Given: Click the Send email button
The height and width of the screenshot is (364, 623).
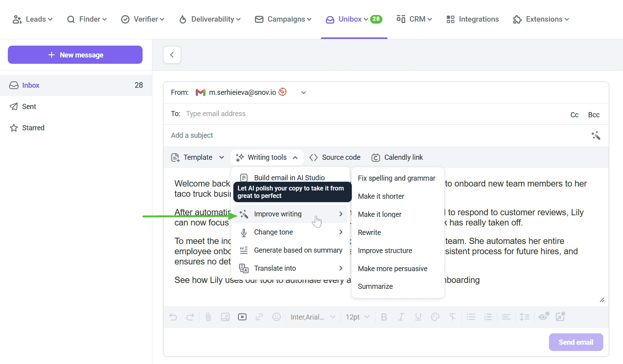Looking at the screenshot, I should (x=576, y=342).
